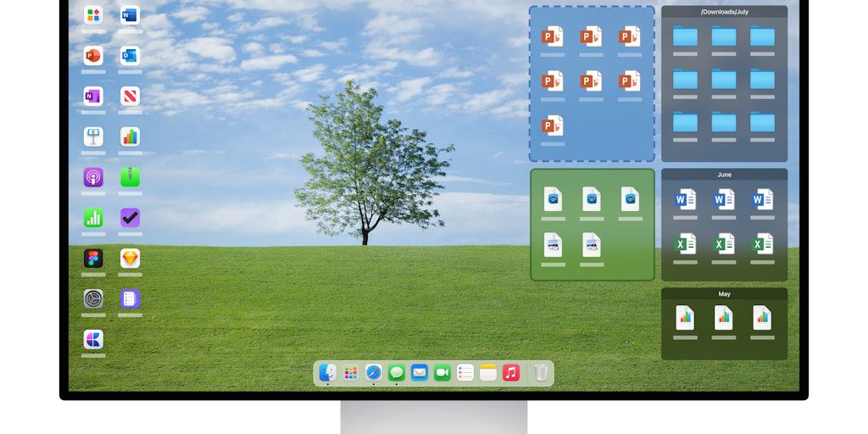
Task: Open Finder in the Dock
Action: 328,373
